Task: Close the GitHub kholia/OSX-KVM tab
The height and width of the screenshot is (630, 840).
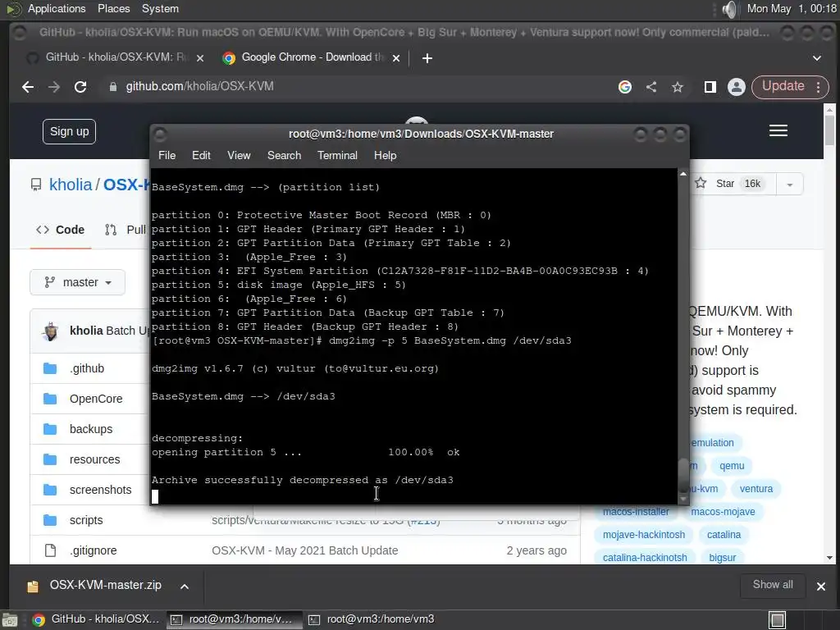Action: pos(200,58)
